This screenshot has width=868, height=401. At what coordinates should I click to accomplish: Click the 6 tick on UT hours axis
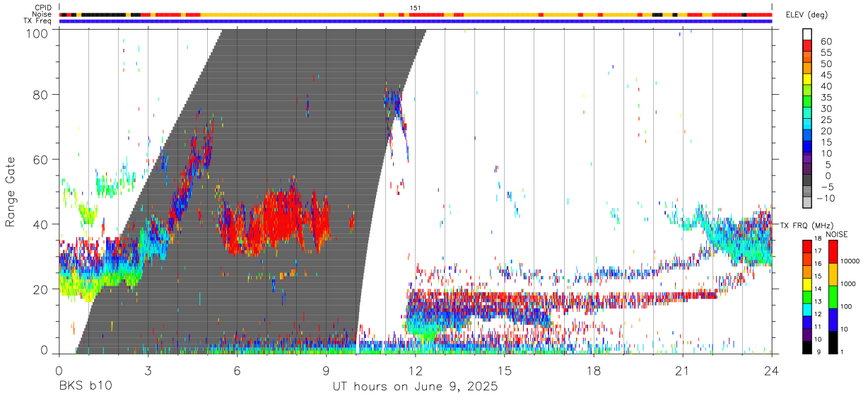[x=237, y=370]
